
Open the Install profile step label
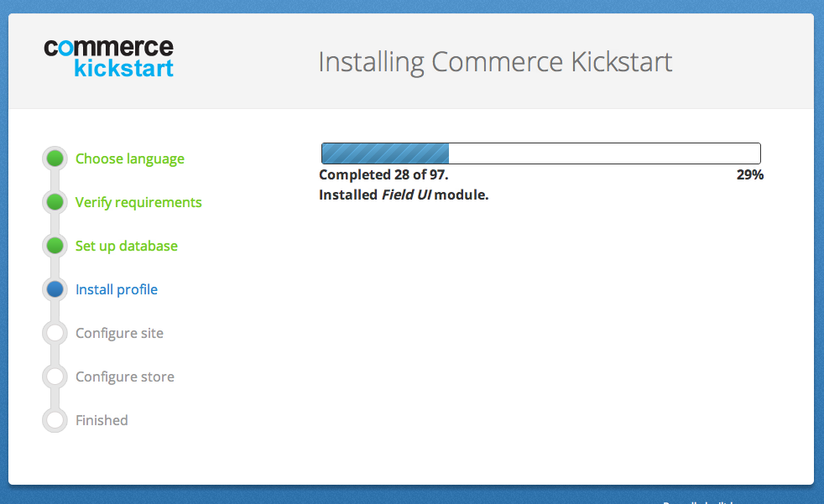(116, 288)
